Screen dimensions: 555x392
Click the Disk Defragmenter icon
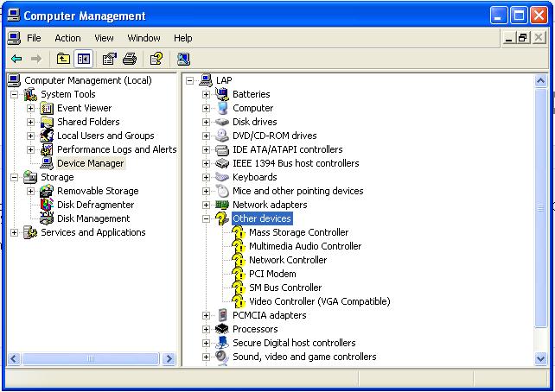[x=47, y=205]
